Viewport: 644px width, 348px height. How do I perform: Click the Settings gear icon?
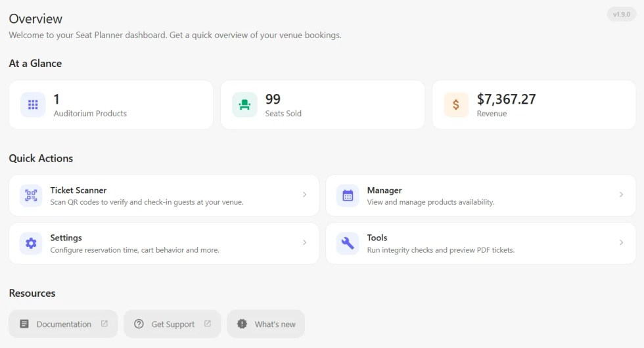[31, 244]
